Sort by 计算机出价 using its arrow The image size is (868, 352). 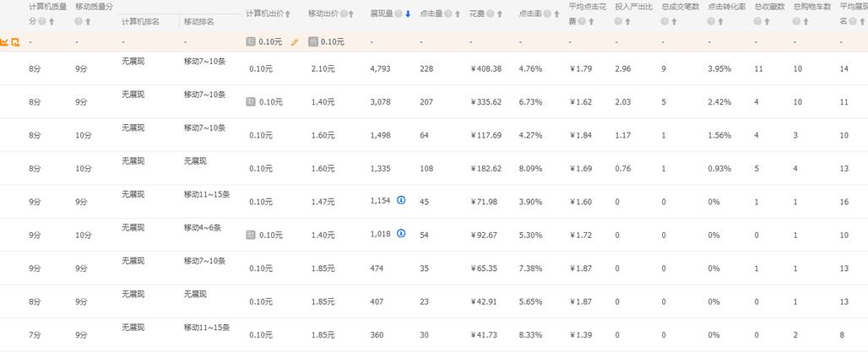click(x=288, y=14)
